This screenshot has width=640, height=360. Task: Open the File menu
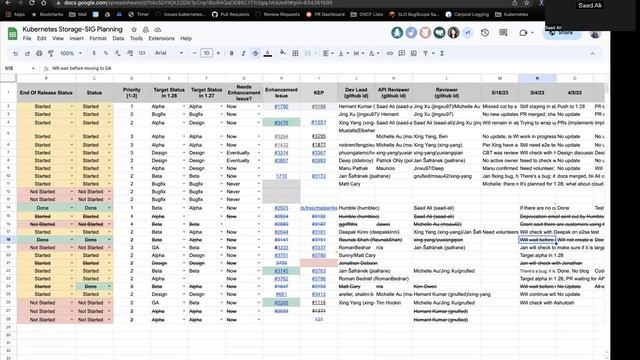coord(27,38)
